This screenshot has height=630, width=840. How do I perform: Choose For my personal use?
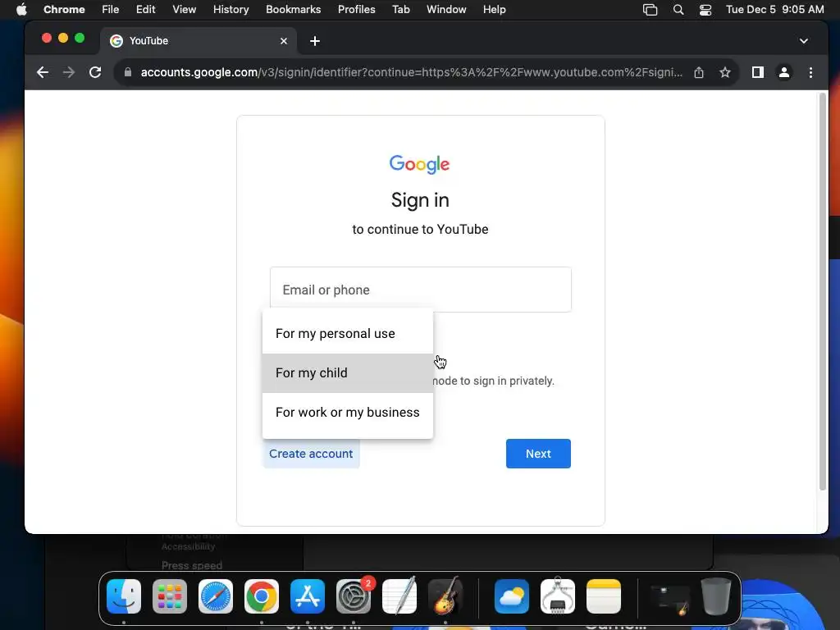pos(348,334)
